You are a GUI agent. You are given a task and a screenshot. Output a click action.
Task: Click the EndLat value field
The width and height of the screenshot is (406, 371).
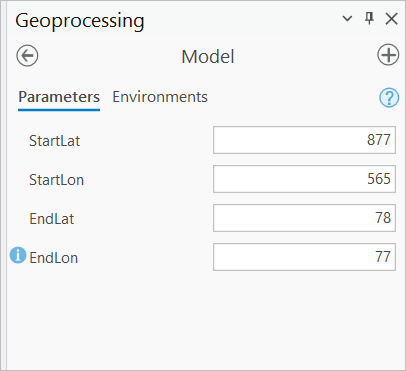pyautogui.click(x=304, y=218)
